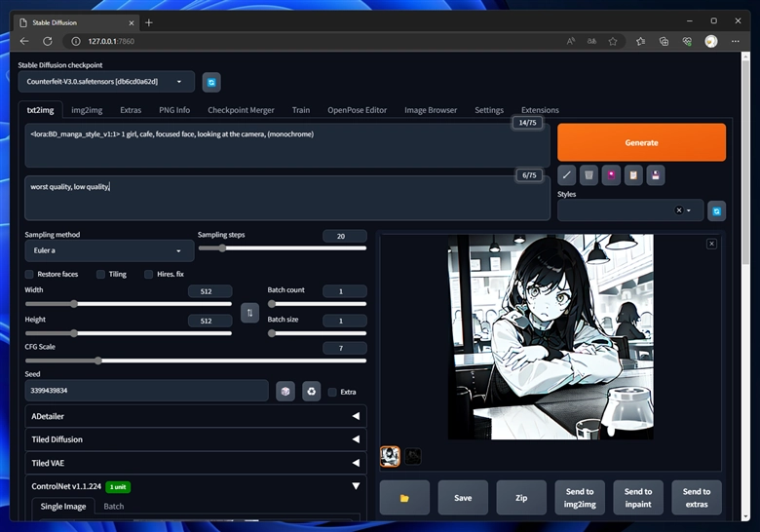Refresh the checkpoint list
Image resolution: width=760 pixels, height=532 pixels.
[x=211, y=82]
